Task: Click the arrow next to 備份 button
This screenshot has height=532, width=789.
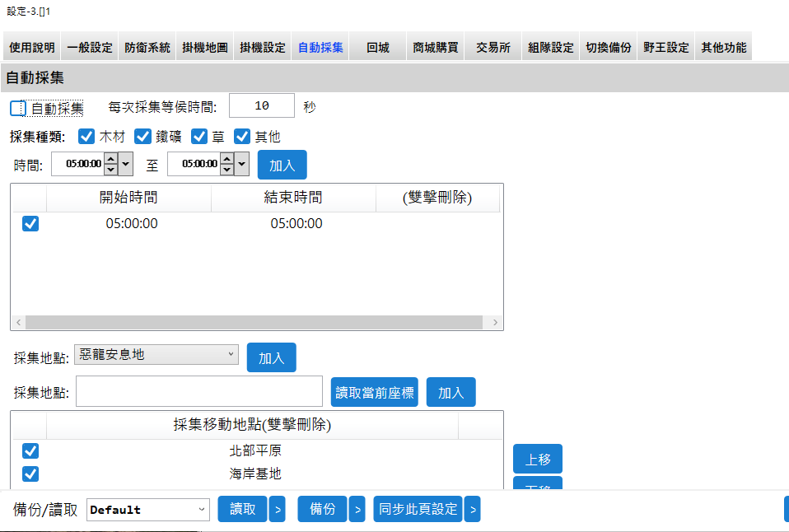Action: click(357, 510)
